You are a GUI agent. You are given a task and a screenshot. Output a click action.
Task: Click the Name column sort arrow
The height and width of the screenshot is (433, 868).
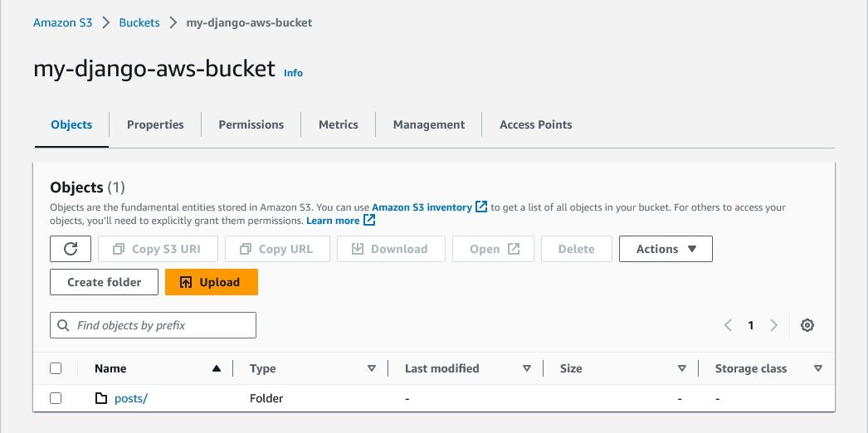click(x=217, y=368)
